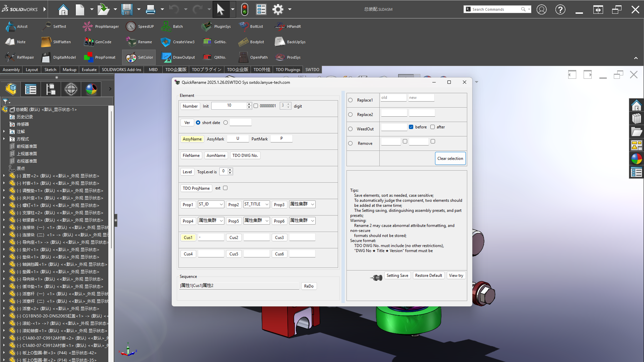This screenshot has width=644, height=362.
Task: Open the Options gear icon
Action: tap(278, 9)
